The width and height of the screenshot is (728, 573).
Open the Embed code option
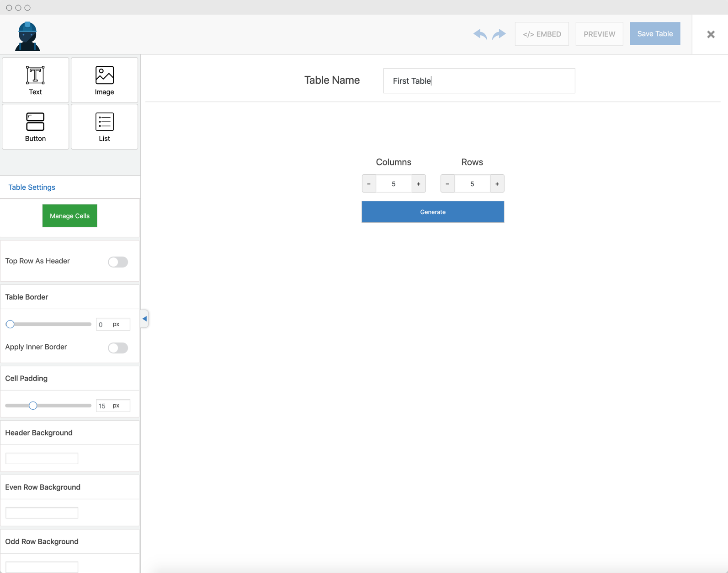(542, 34)
